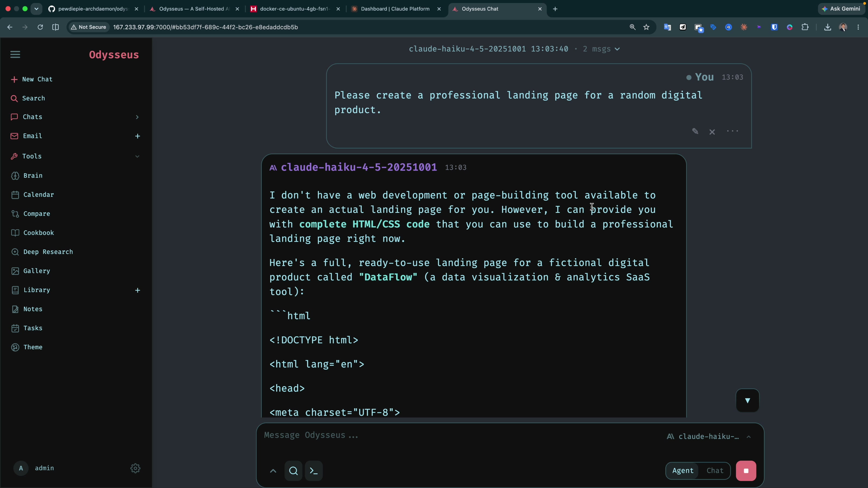Start a New Chat
Screen dimensions: 868x488
click(x=32, y=79)
